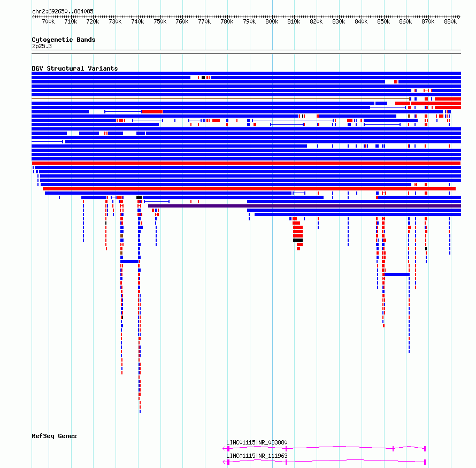Click the black variant block in the 810k red stack
The height and width of the screenshot is (468, 476).
tap(298, 240)
